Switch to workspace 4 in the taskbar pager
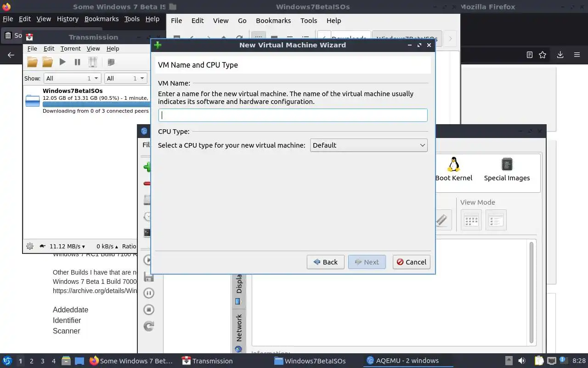The width and height of the screenshot is (588, 368). pyautogui.click(x=54, y=361)
